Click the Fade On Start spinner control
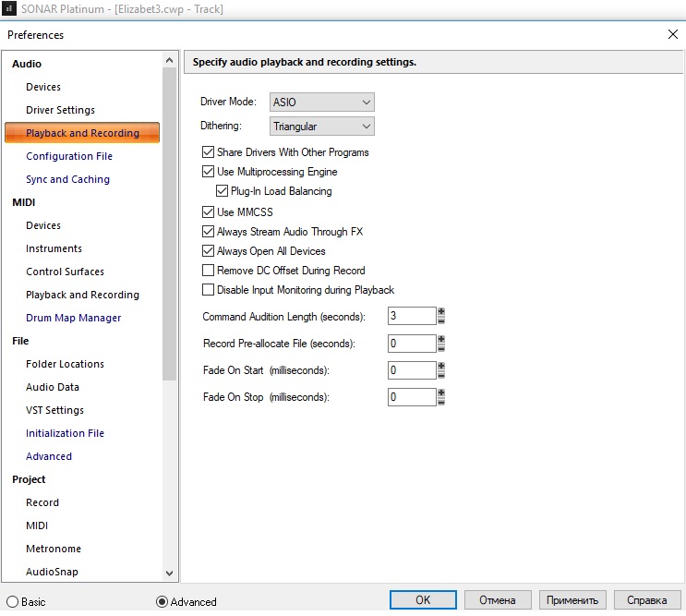The width and height of the screenshot is (686, 616). coord(441,370)
